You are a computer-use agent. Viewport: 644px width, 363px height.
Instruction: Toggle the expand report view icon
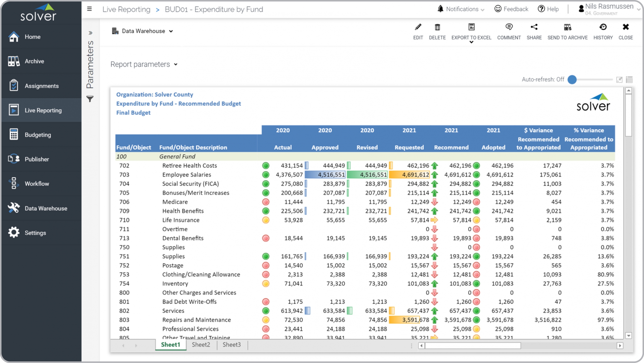pos(619,80)
